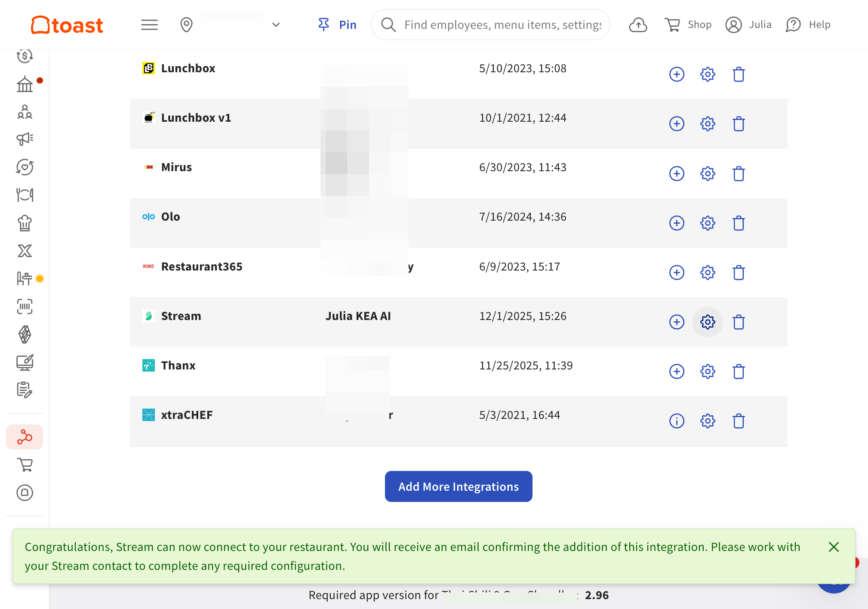Screen dimensions: 868x609
Task: Delete the Olo integration
Action: coord(739,223)
